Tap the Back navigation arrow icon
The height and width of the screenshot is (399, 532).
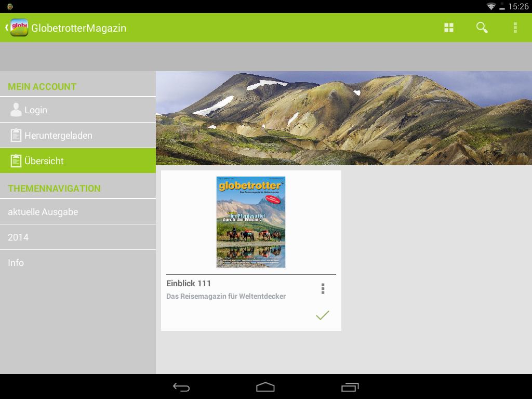coord(181,387)
